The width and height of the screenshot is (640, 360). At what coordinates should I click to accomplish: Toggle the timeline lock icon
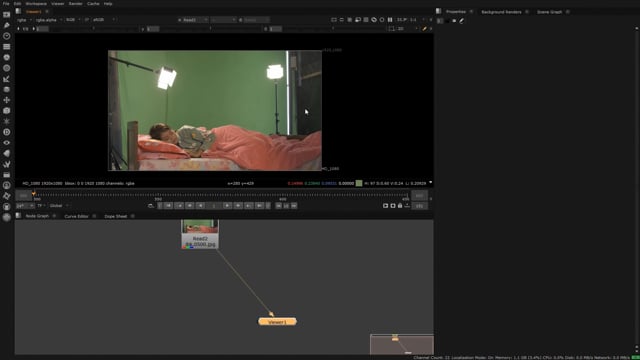[400, 206]
